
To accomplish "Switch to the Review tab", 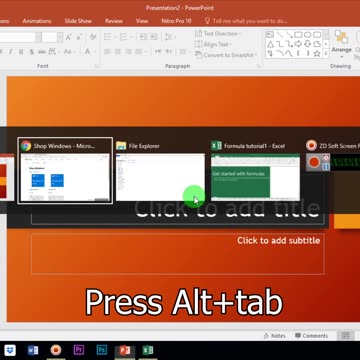I will [114, 21].
